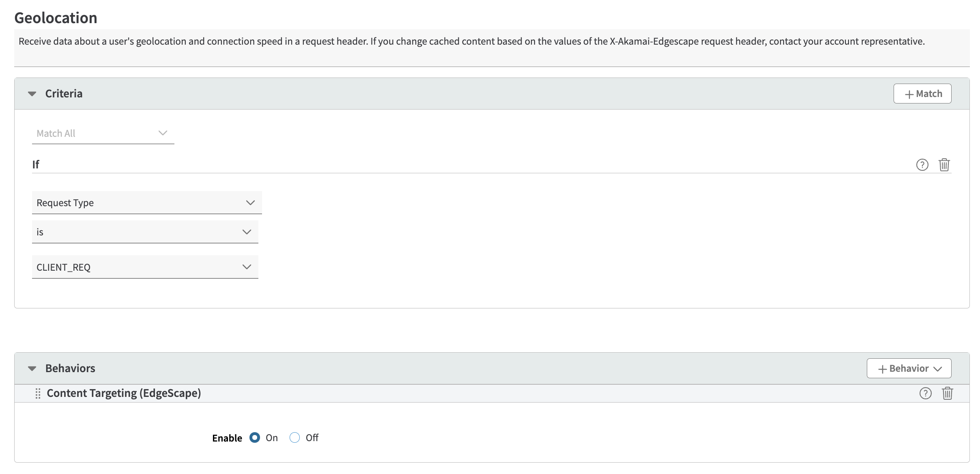
Task: Click the Geolocation heading
Action: (56, 18)
